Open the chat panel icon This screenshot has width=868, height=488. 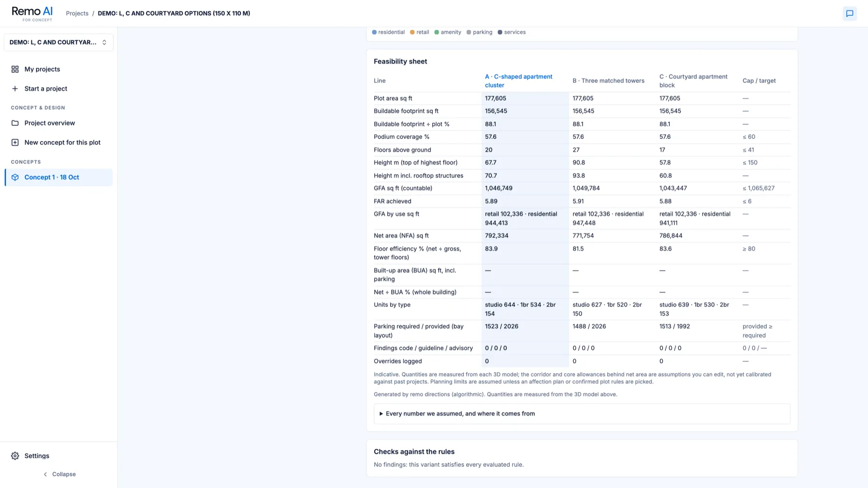(x=850, y=14)
